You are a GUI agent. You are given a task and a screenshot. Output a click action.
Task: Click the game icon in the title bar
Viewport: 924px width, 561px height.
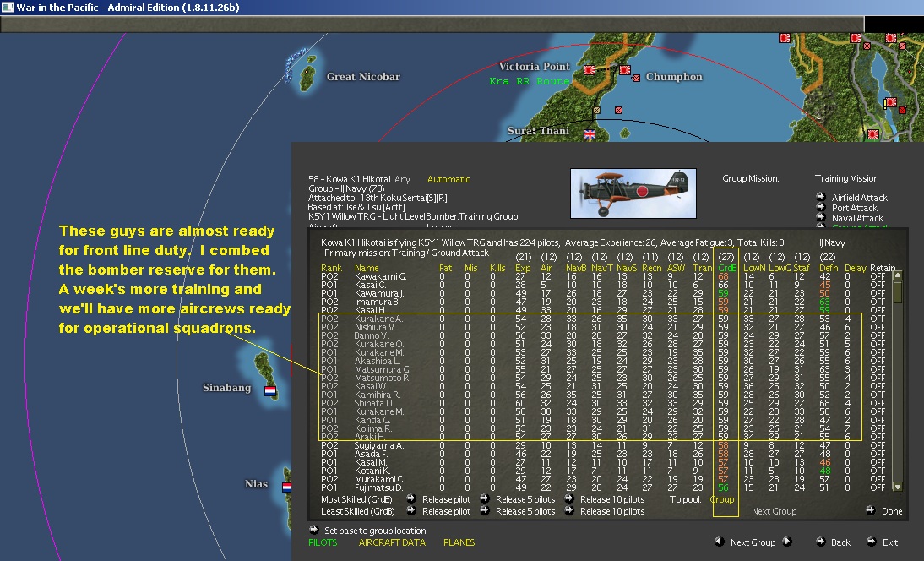[x=7, y=7]
